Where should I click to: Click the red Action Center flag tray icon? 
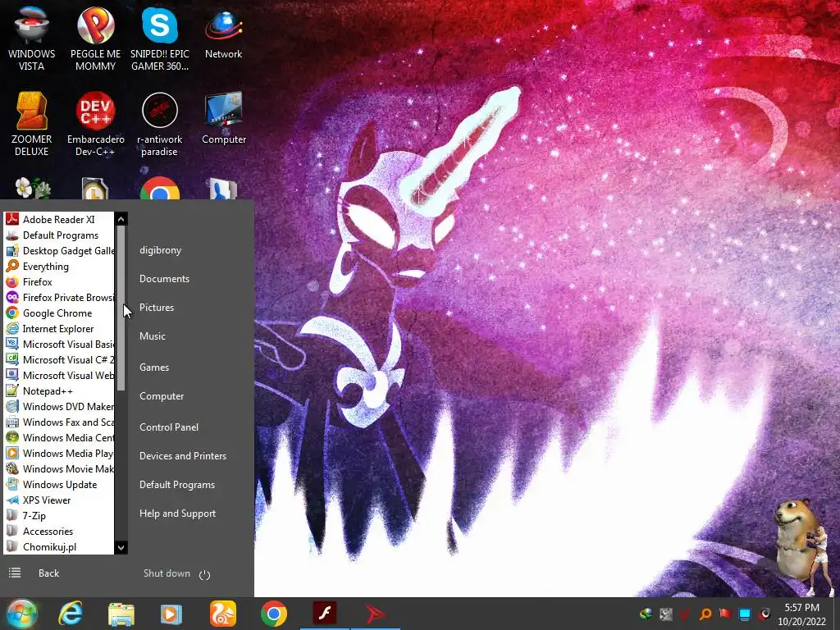725,614
